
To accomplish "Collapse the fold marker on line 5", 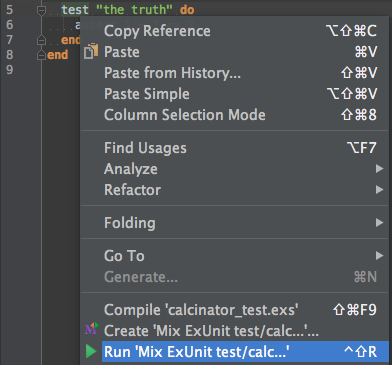I will click(x=41, y=11).
